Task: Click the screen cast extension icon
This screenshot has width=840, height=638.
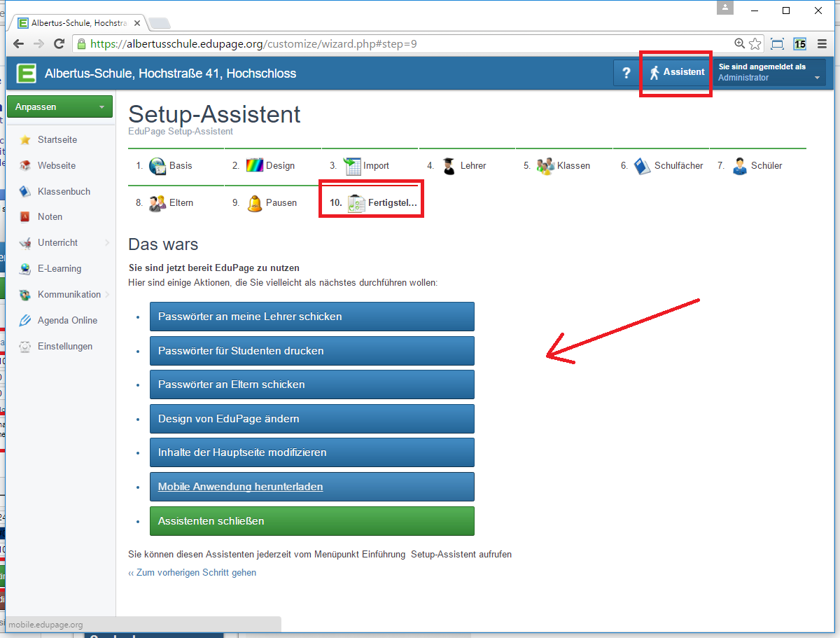Action: [x=777, y=43]
